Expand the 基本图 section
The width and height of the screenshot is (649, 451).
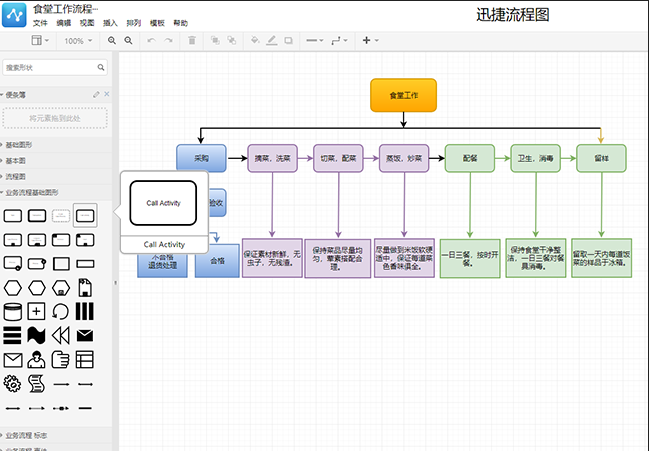13,161
